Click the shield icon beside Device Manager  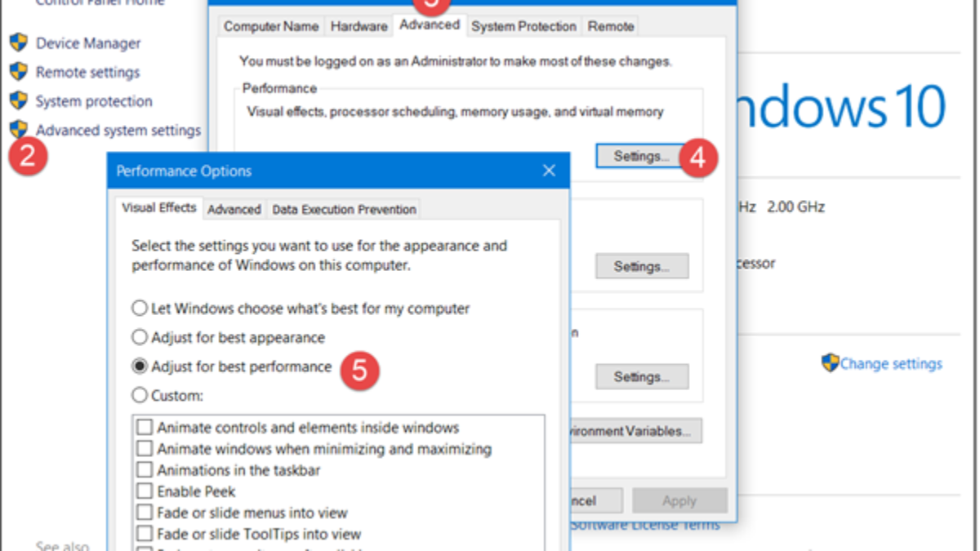coord(19,42)
